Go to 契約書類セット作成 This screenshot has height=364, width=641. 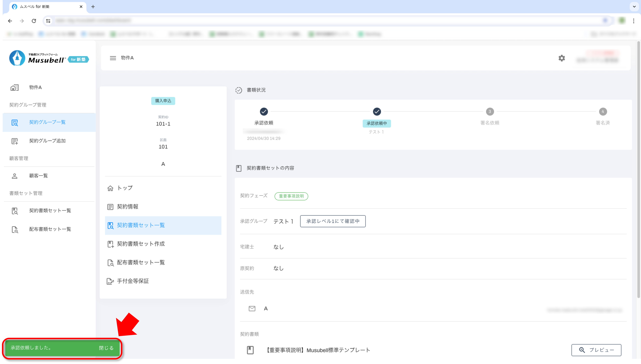(141, 244)
